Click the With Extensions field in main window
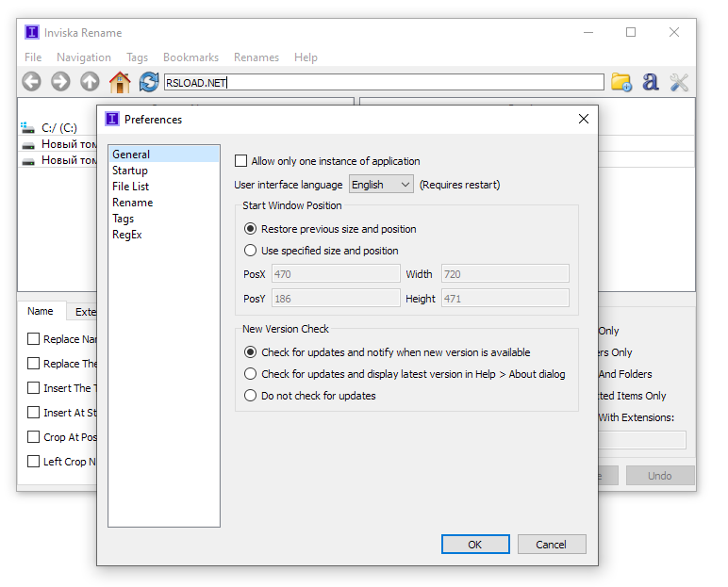 (642, 439)
